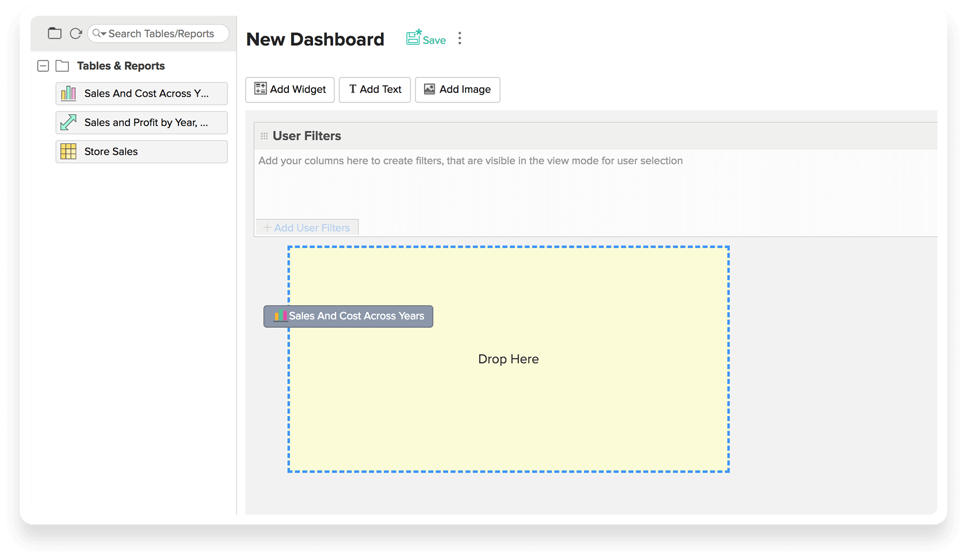Click the Add User Filters link
This screenshot has width=968, height=560.
pos(307,227)
